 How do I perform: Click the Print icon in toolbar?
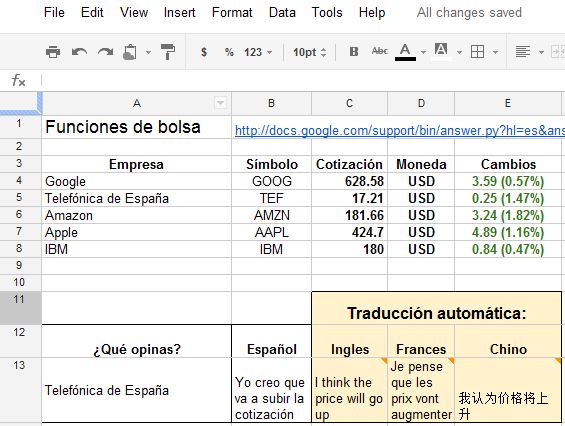[x=53, y=52]
